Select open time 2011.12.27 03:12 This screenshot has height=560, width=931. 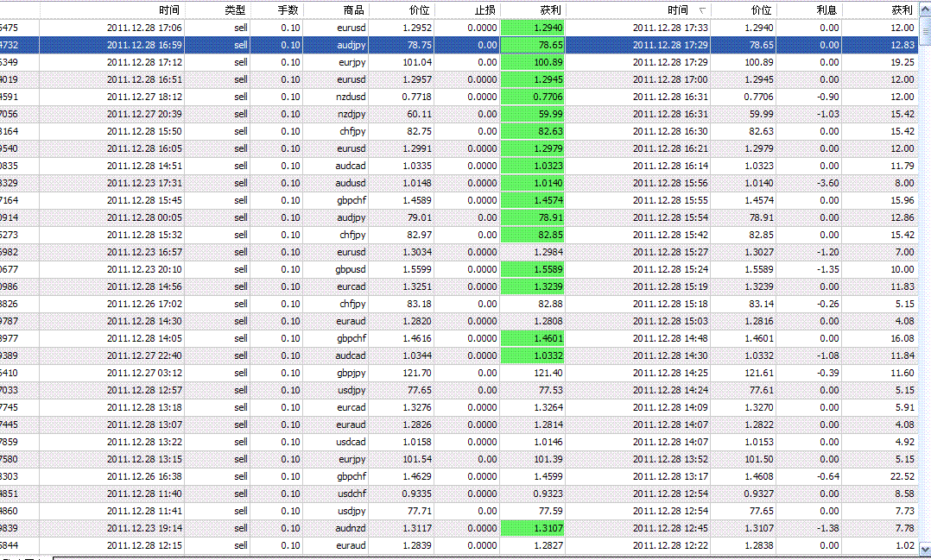tap(144, 373)
